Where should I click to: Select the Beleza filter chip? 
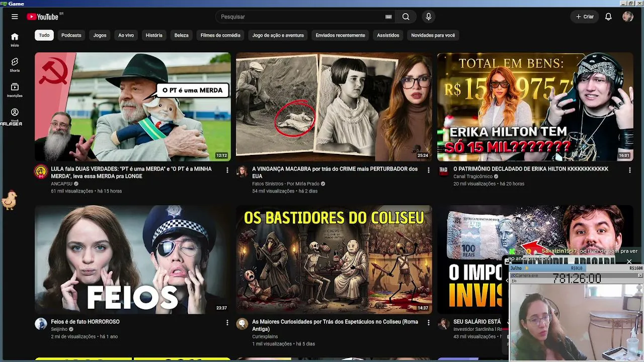(181, 35)
